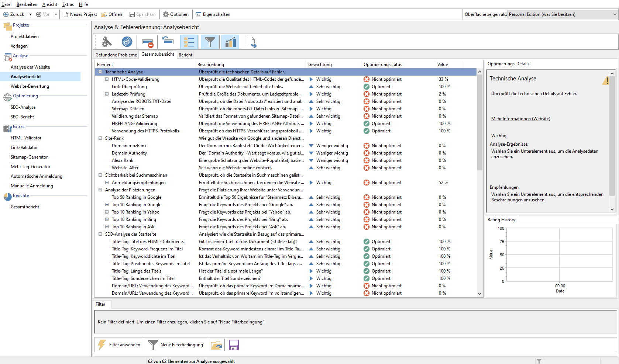Viewport: 619px width, 364px height.
Task: Toggle the rating history chart button
Action: 230,42
